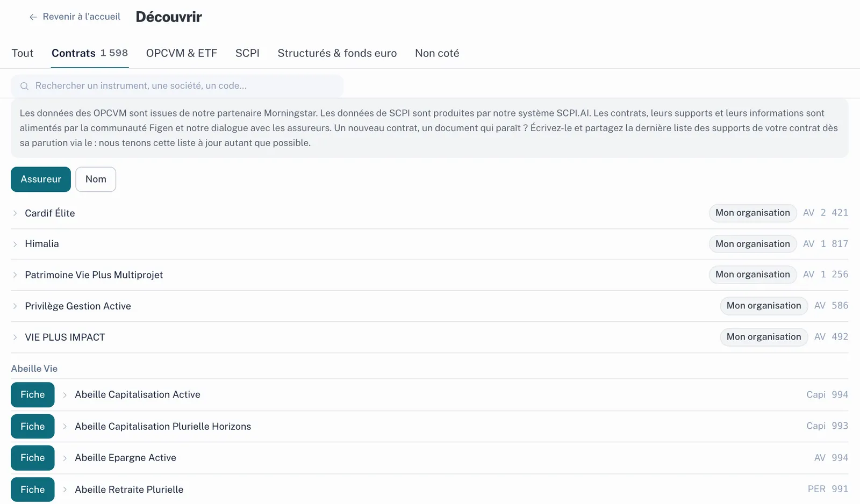860x504 pixels.
Task: Go back via Revenir à l'accueil link
Action: [x=75, y=17]
